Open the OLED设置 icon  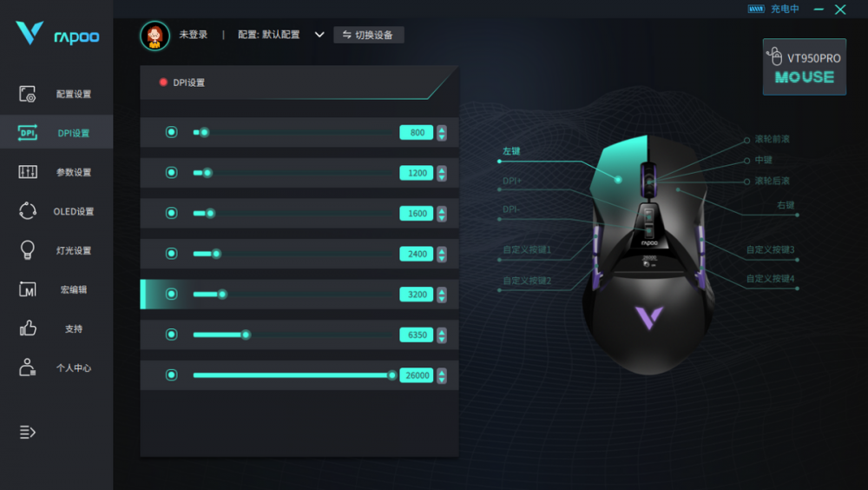tap(27, 211)
